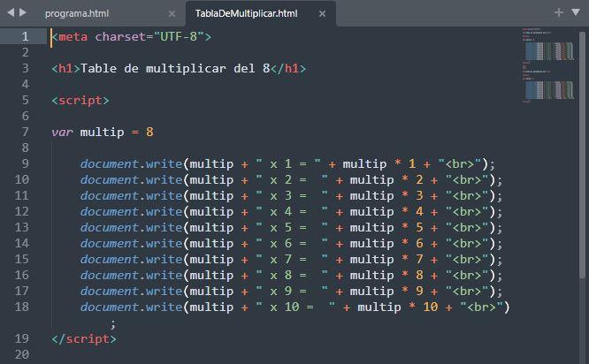The image size is (589, 364).
Task: Click line number 1 in the gutter
Action: click(25, 36)
